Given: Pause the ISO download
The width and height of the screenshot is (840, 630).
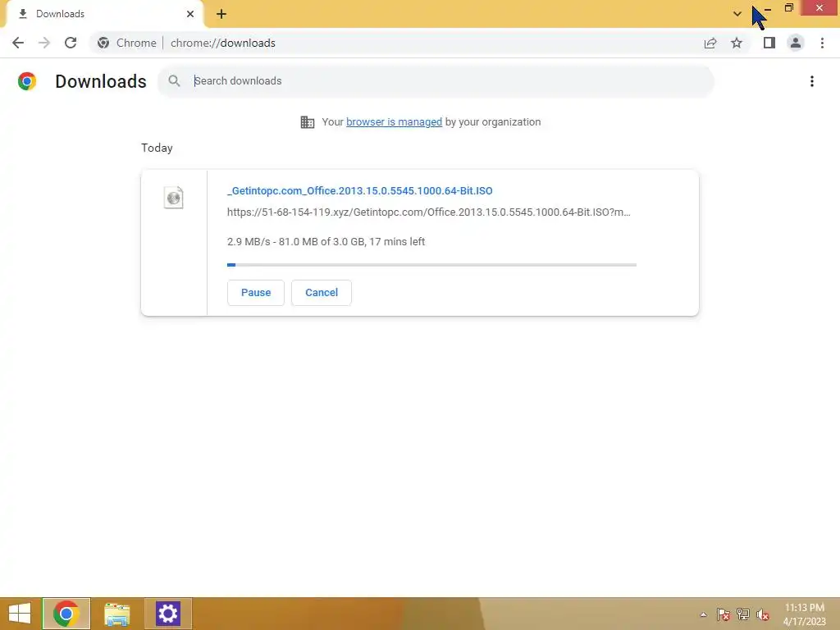Looking at the screenshot, I should [256, 293].
